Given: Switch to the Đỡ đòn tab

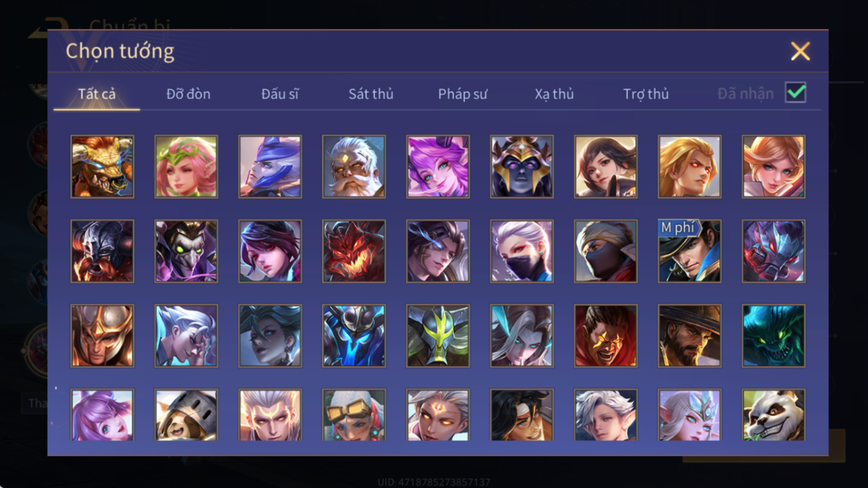Looking at the screenshot, I should click(188, 94).
